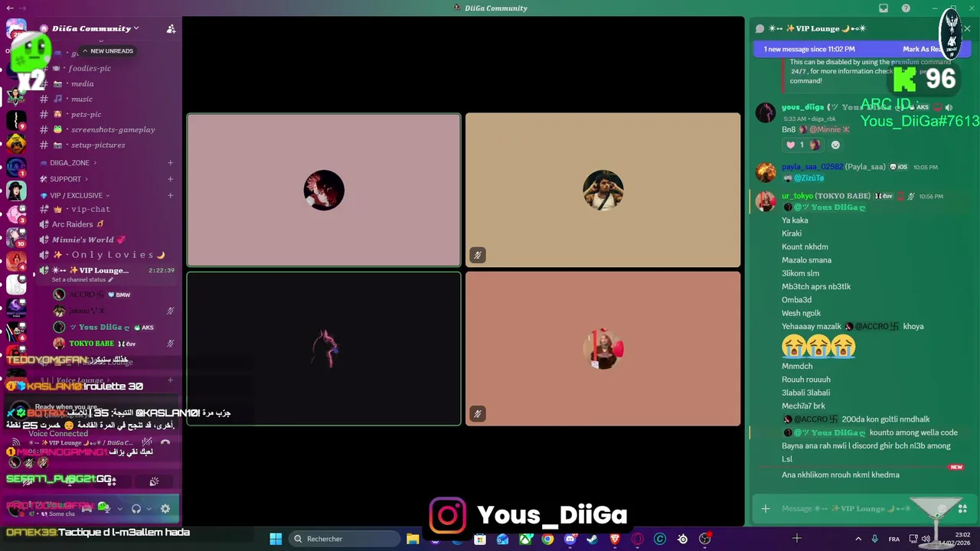Expand the SUPPORT category
Screen dimensions: 980x551
coord(64,179)
